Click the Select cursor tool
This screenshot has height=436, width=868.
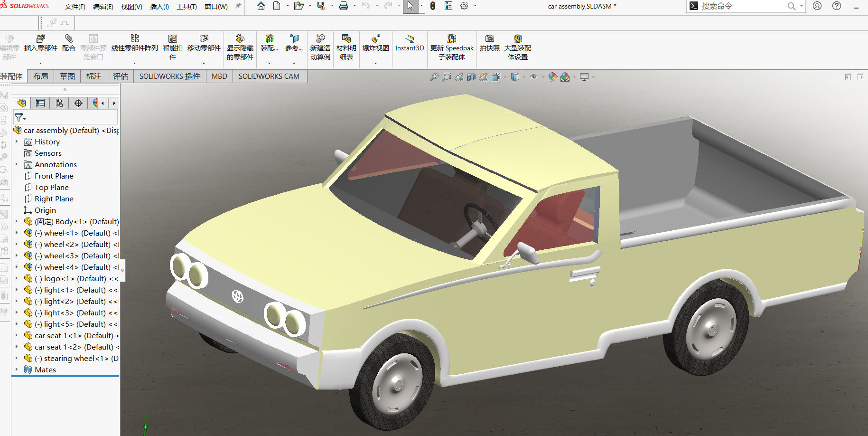[411, 6]
